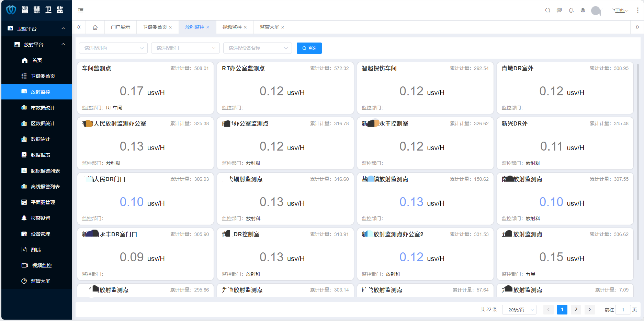Screen dimensions: 644x321
Task: Open the 车间监测点 card
Action: point(145,88)
